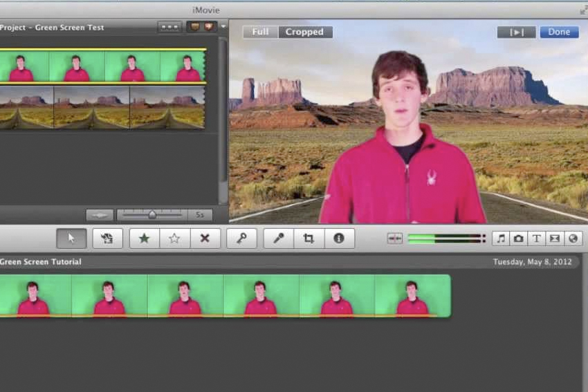Reject selection with the X button
Screen dimensions: 588x392
click(x=205, y=239)
